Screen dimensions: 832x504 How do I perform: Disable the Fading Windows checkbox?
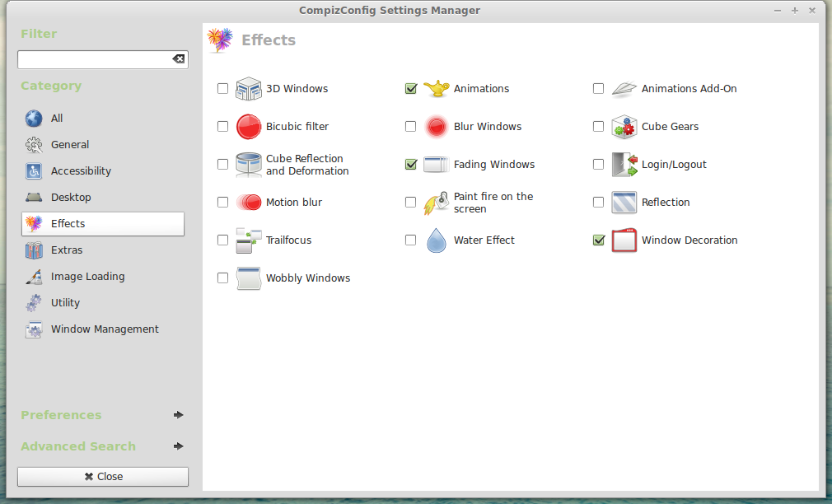coord(410,165)
